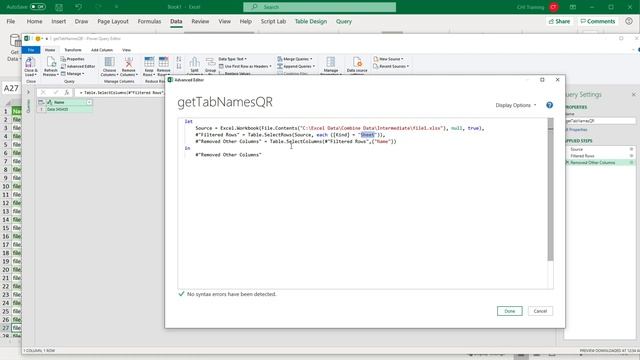The image size is (640, 360).
Task: Click Advanced Editor in Power Query ribbon
Action: [x=78, y=67]
